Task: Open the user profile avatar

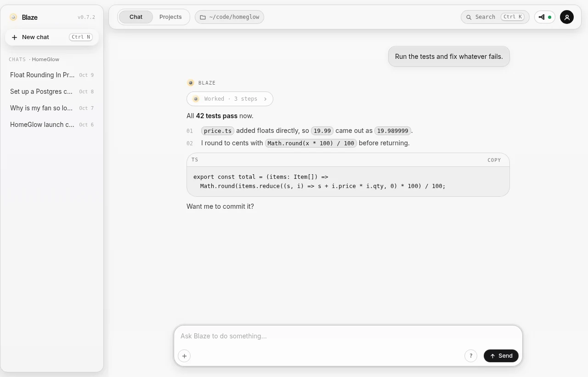Action: point(567,17)
